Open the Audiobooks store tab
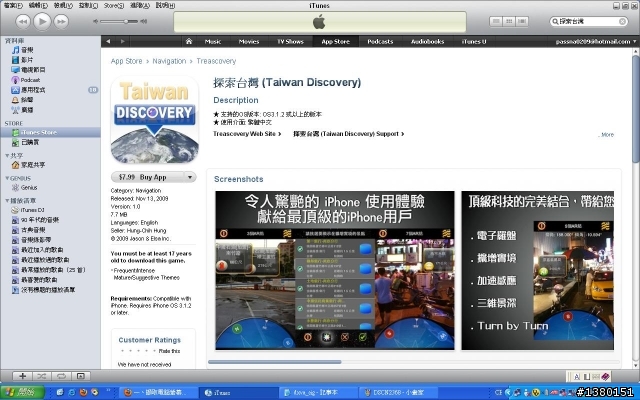The image size is (640, 400). (x=427, y=41)
